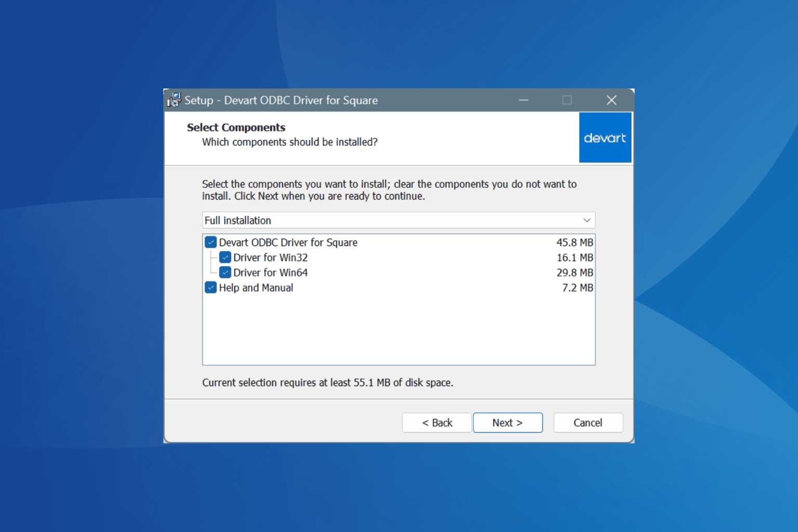The height and width of the screenshot is (532, 798).
Task: Uncheck the Help and Manual checkbox
Action: (x=211, y=287)
